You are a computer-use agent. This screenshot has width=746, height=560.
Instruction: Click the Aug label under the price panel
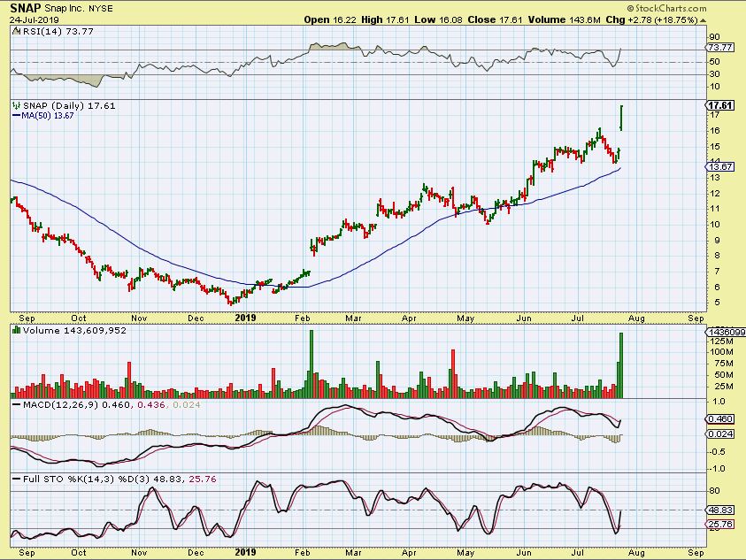636,318
